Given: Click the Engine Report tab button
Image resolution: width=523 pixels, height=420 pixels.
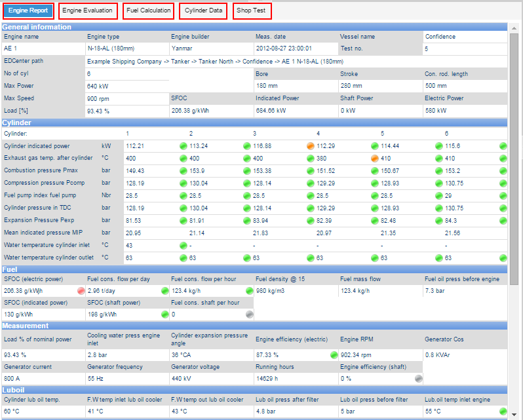Looking at the screenshot, I should pyautogui.click(x=28, y=11).
